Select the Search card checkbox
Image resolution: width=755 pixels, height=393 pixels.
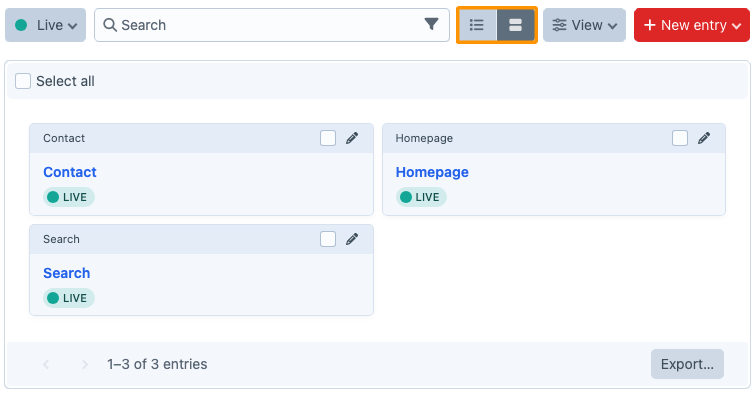pyautogui.click(x=328, y=239)
